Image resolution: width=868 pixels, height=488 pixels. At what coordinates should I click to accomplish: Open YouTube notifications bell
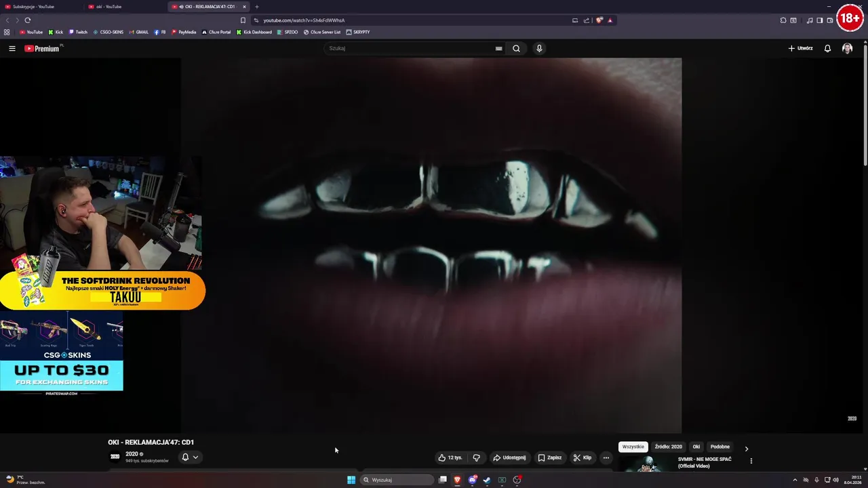click(x=827, y=48)
